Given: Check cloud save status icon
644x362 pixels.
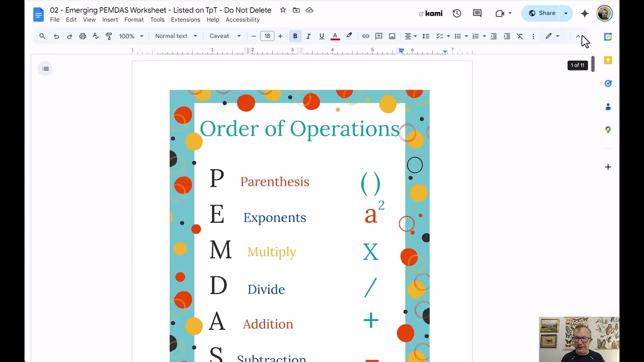Looking at the screenshot, I should [309, 10].
